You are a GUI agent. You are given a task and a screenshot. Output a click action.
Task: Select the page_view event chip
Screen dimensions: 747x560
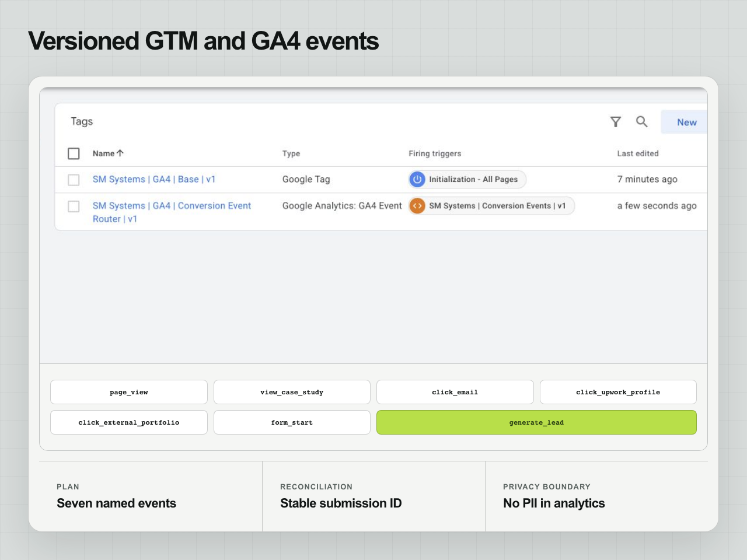[x=129, y=392]
